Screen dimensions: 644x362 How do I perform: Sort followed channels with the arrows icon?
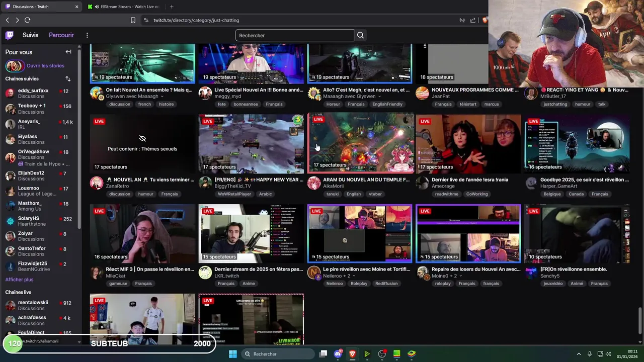68,79
